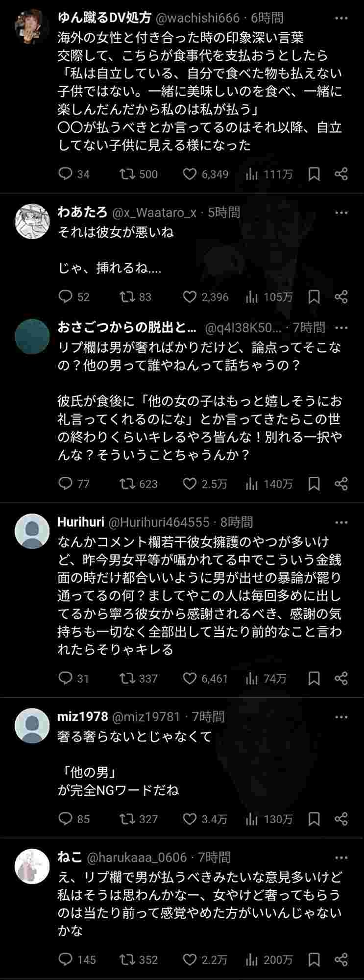Retweet the @wachishi666 post
This screenshot has height=980, width=364.
127,174
